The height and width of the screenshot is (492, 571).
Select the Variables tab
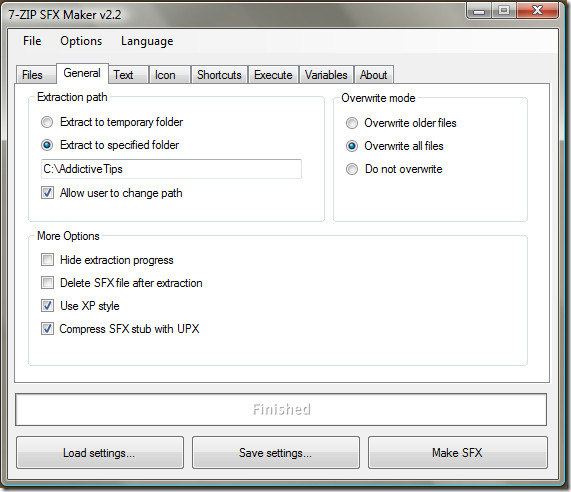pyautogui.click(x=326, y=75)
